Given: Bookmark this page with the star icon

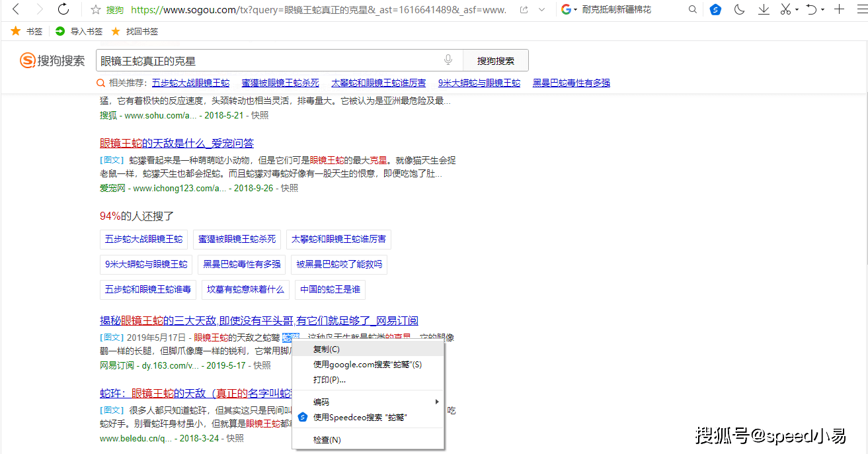Looking at the screenshot, I should click(96, 10).
